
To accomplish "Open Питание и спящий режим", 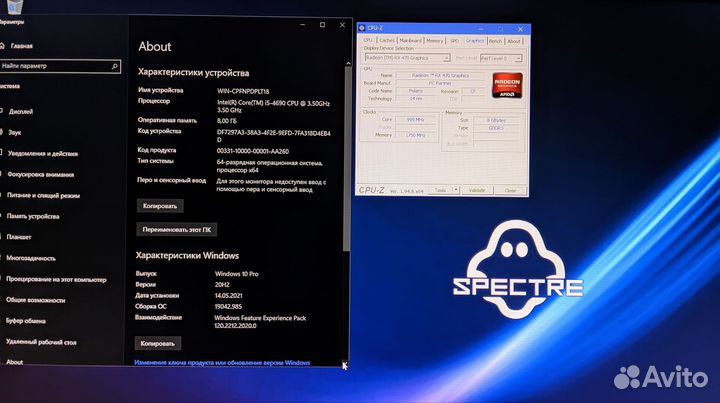I will [x=43, y=196].
